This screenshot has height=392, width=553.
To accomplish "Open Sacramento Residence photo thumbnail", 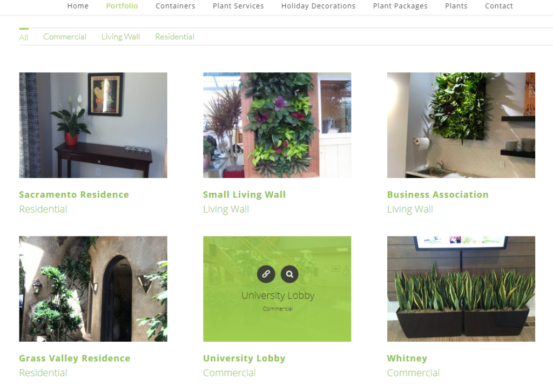I will click(93, 125).
